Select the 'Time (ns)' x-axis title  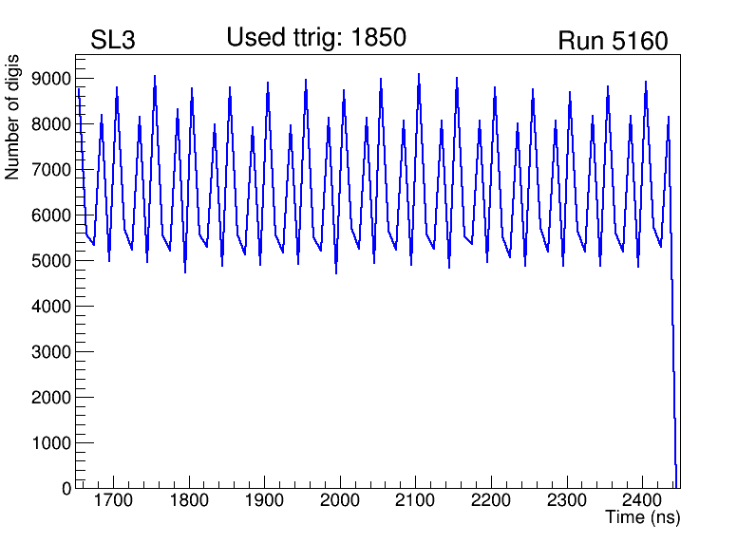click(643, 518)
